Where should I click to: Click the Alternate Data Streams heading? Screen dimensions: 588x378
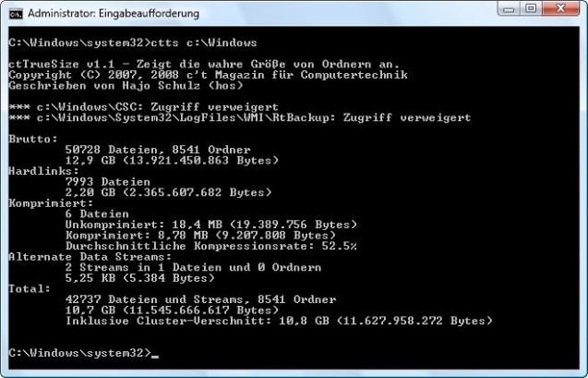[x=90, y=257]
